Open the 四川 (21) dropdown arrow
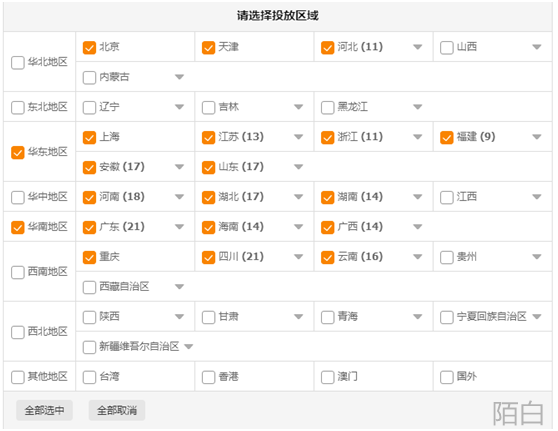558x431 pixels. click(299, 257)
